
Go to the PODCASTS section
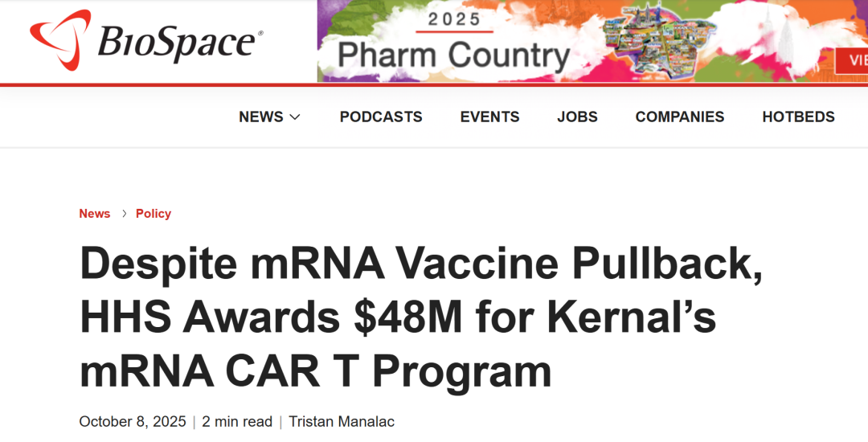[x=381, y=117]
